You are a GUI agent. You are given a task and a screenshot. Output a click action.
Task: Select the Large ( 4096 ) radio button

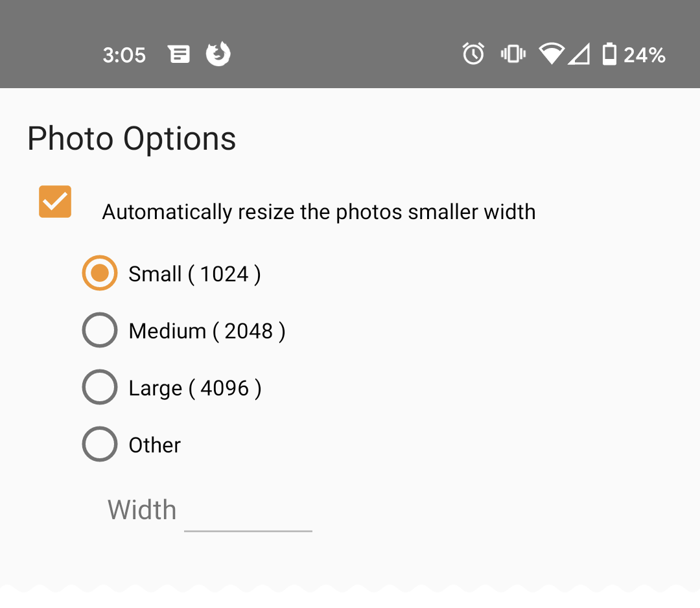100,388
